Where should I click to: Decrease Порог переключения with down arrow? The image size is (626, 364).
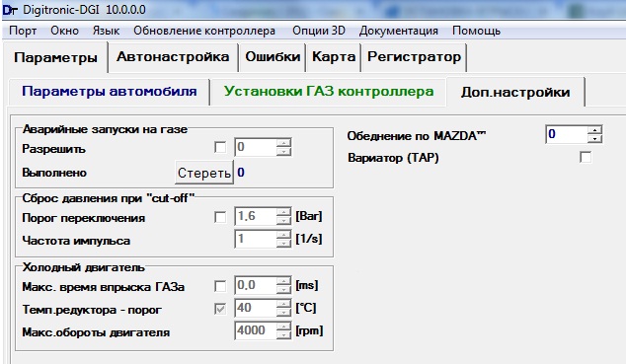(x=283, y=221)
